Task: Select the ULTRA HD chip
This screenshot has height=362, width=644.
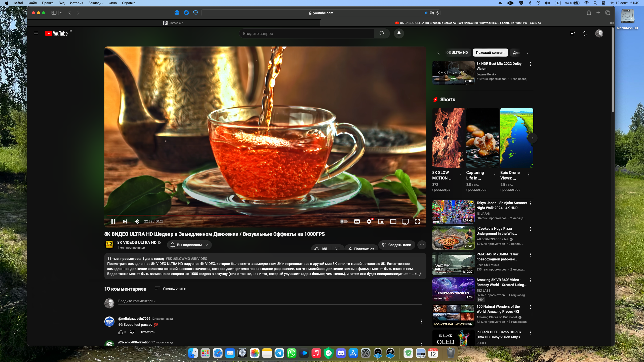Action: 457,53
